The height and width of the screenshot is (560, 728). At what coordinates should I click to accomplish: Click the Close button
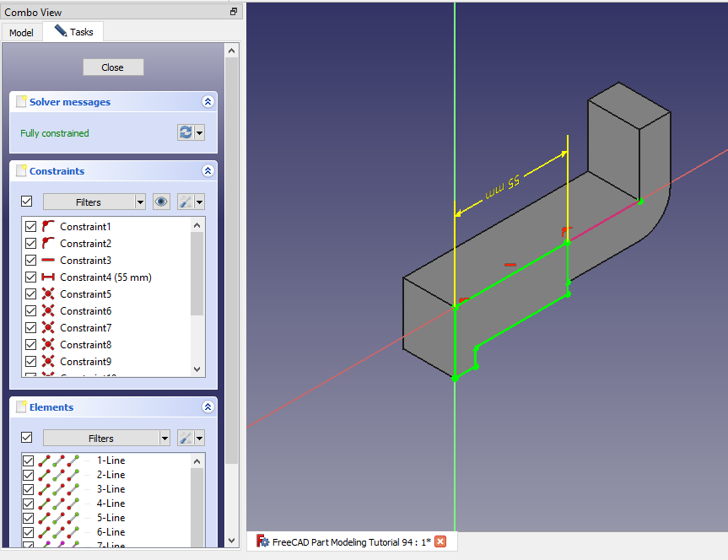pos(112,67)
